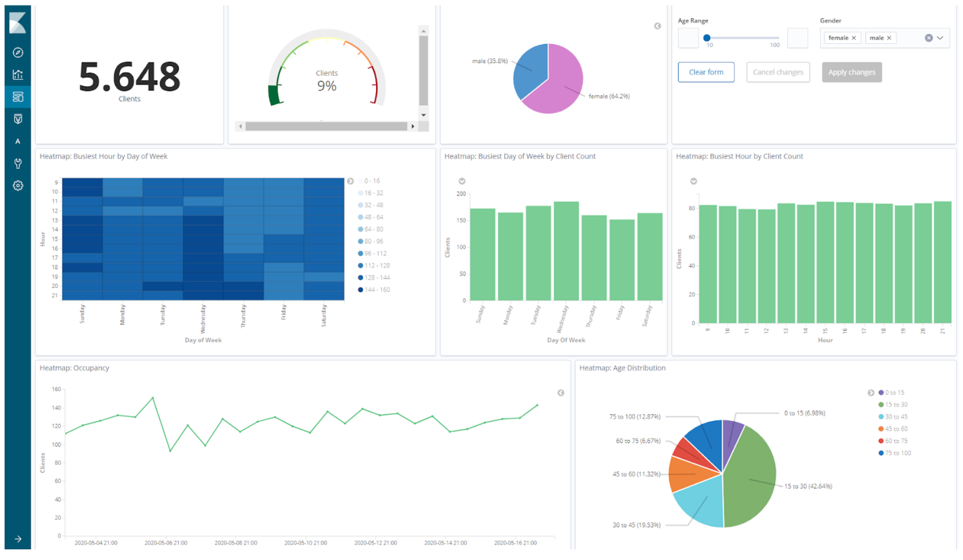Image resolution: width=963 pixels, height=560 pixels.
Task: Click the gauge panel scrollbar down arrow
Action: 424,115
